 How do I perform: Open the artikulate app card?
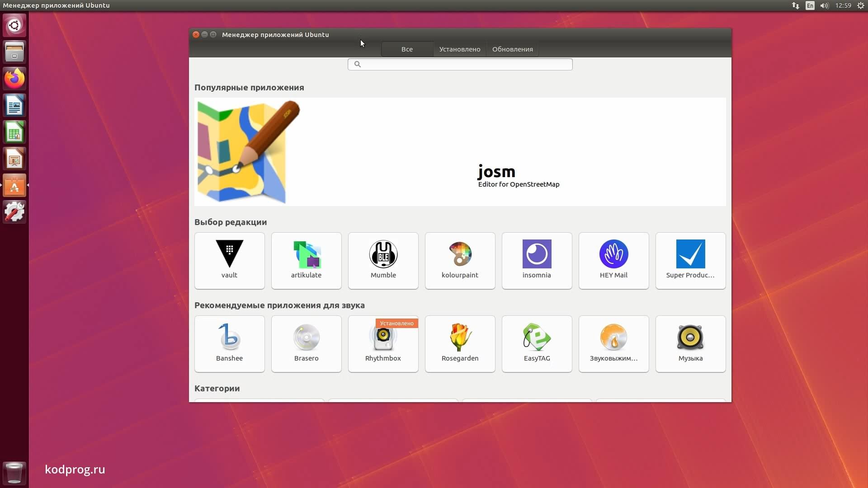[x=306, y=261]
